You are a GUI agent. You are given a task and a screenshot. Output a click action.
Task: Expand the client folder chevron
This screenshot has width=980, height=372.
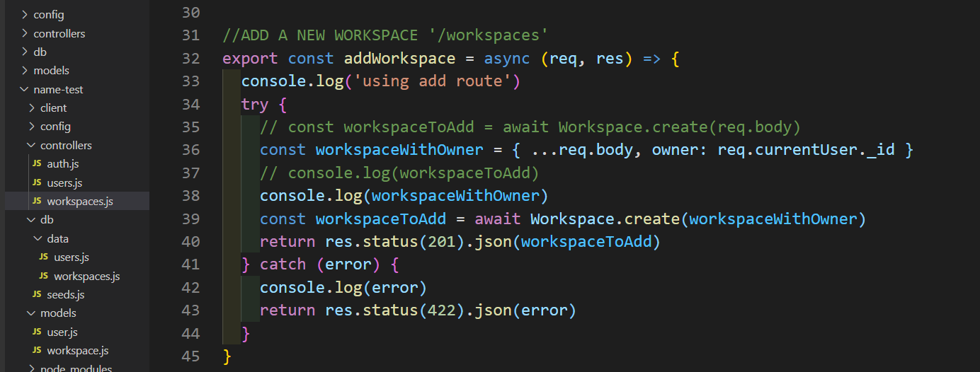tap(31, 108)
